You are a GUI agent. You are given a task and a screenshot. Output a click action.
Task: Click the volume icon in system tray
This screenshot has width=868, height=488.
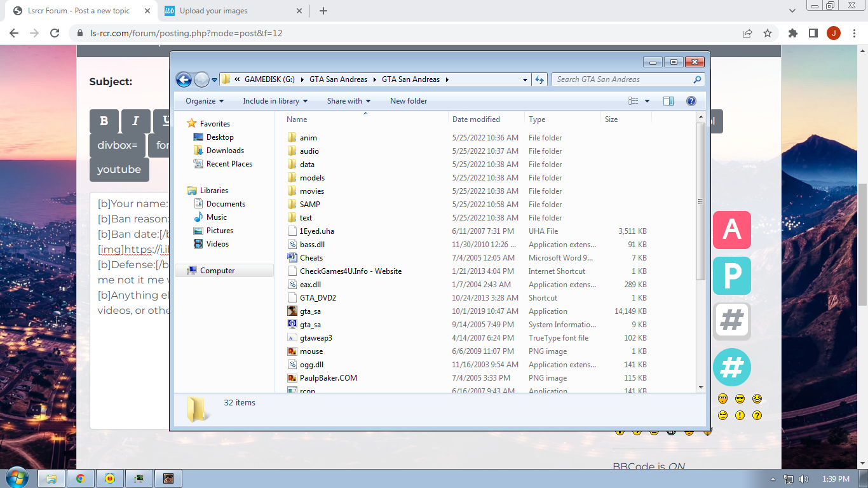pyautogui.click(x=804, y=479)
